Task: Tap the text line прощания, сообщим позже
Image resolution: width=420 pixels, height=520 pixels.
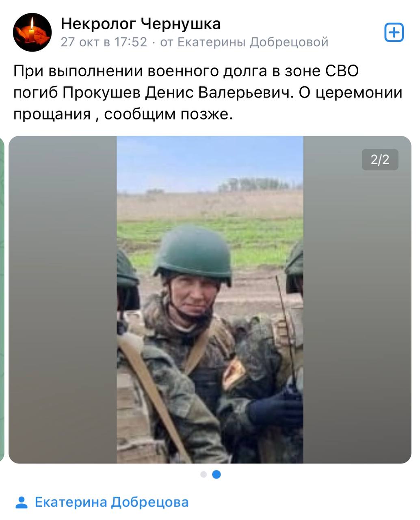Action: pyautogui.click(x=123, y=115)
